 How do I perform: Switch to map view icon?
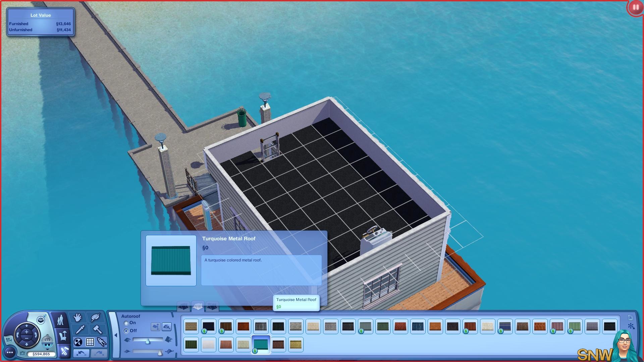41,320
